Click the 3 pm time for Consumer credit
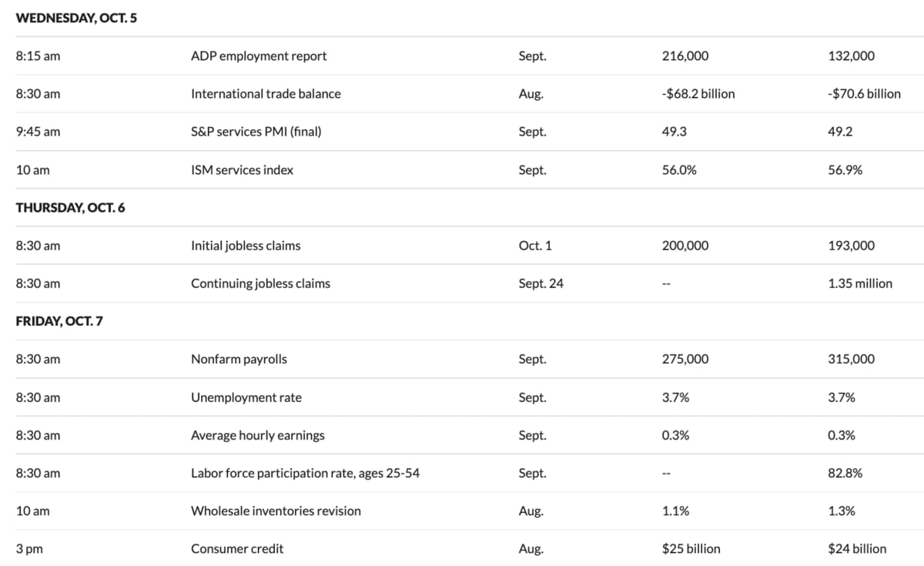Viewport: 924px width, 566px height. click(x=30, y=549)
